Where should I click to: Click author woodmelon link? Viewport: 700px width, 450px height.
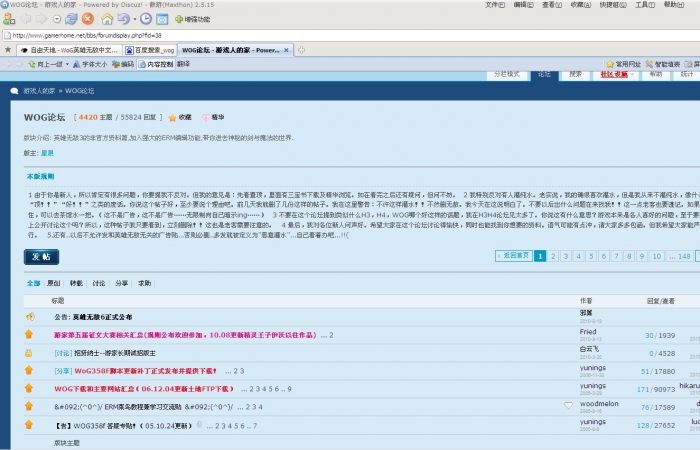tap(599, 404)
